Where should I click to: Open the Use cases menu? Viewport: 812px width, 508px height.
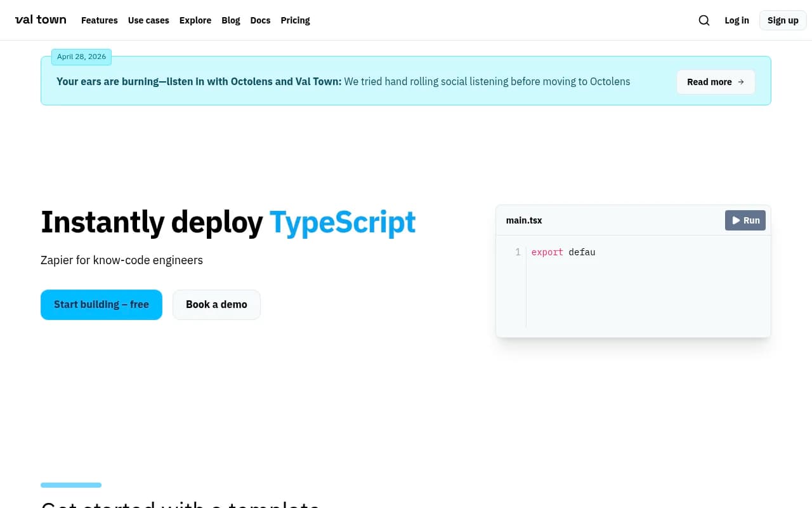pyautogui.click(x=148, y=20)
